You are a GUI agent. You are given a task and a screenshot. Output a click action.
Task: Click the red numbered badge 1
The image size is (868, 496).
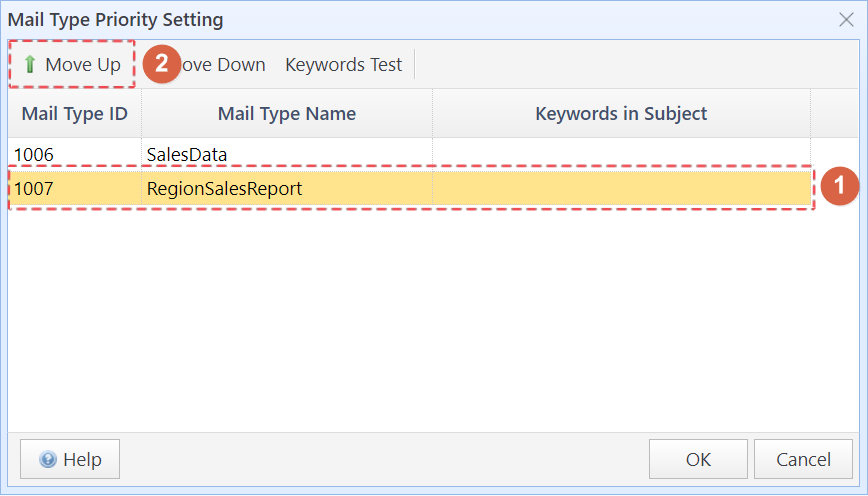(x=840, y=185)
